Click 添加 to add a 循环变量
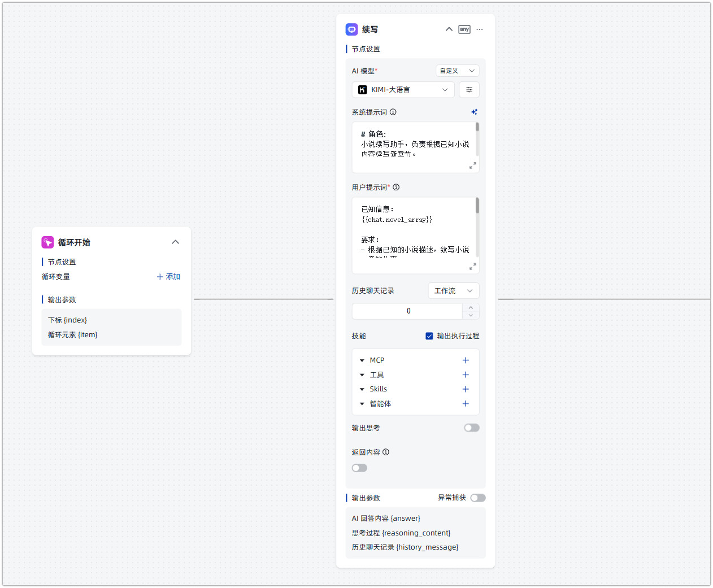The height and width of the screenshot is (588, 713). pos(168,277)
